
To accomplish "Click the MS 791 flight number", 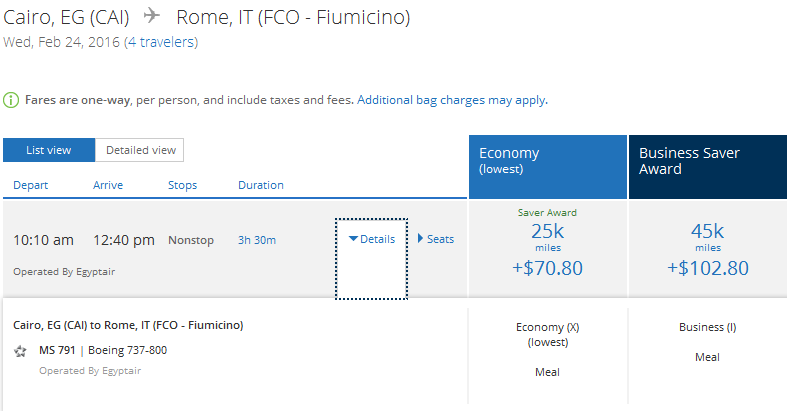I will 58,351.
